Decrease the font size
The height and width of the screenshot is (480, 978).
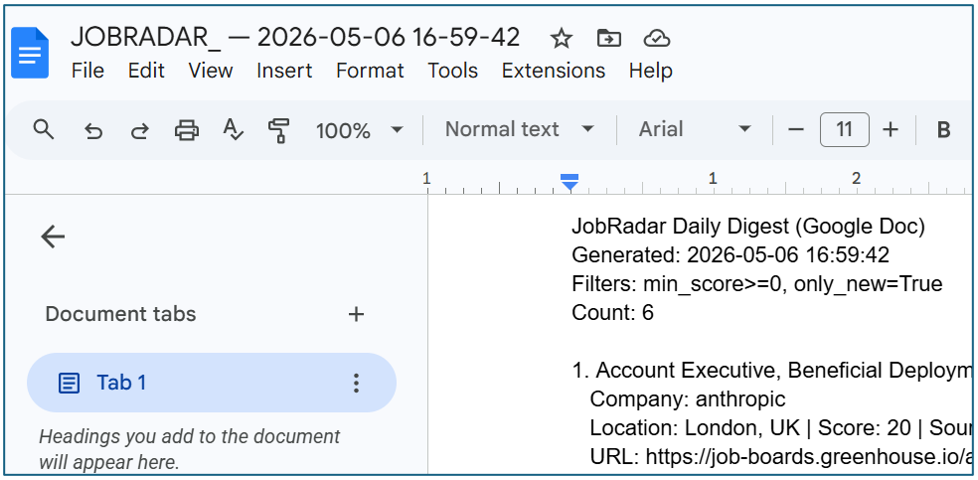[x=795, y=130]
